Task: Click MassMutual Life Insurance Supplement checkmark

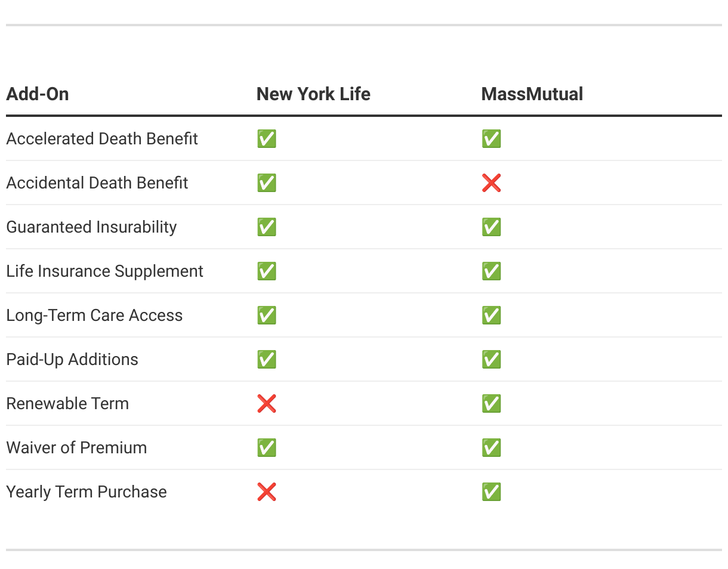Action: [x=491, y=271]
